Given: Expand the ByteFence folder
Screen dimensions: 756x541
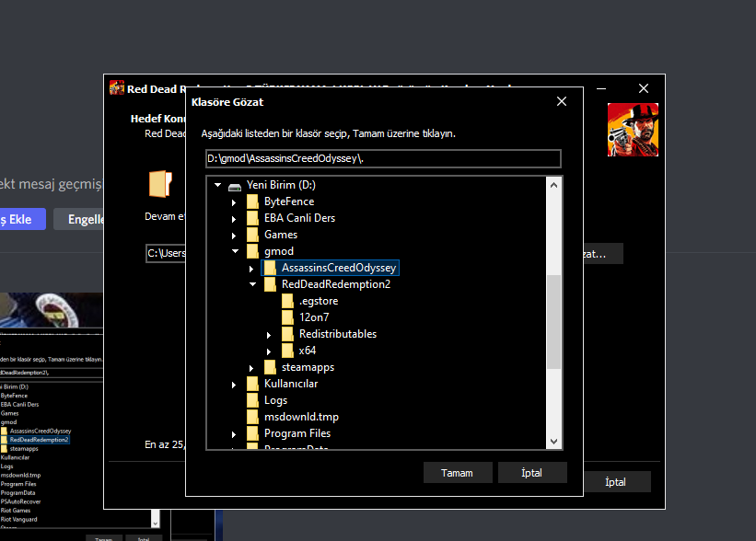Looking at the screenshot, I should coord(234,202).
